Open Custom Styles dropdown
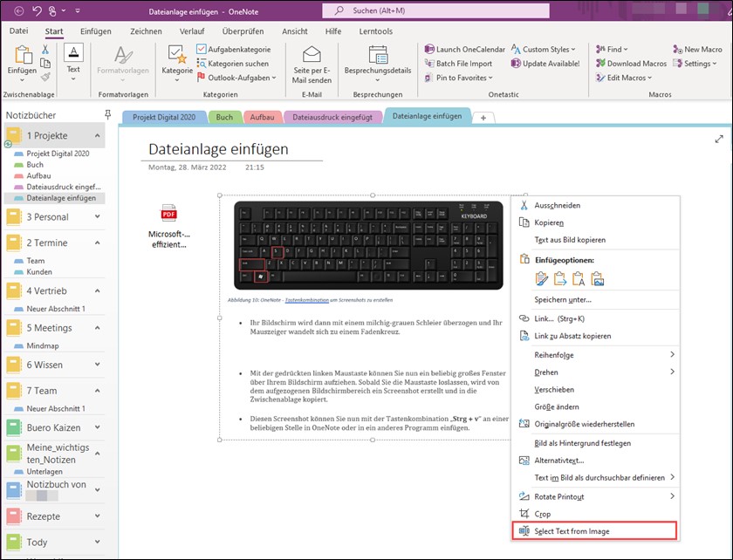Screen dimensions: 733x560 coord(543,49)
